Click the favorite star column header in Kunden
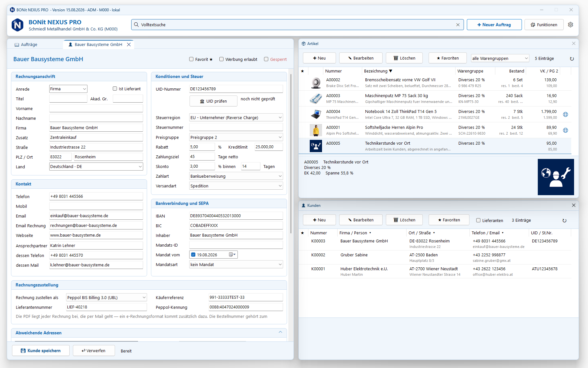 tap(302, 233)
